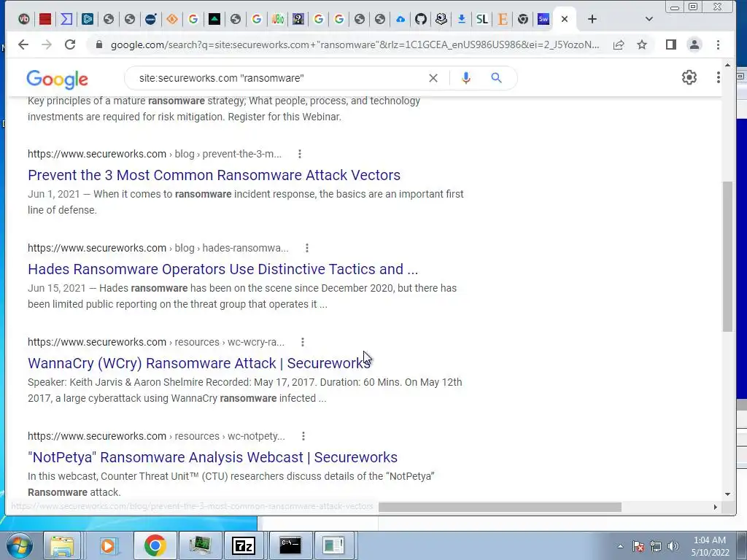Open the Chrome profile avatar
This screenshot has width=747, height=560.
coord(694,44)
